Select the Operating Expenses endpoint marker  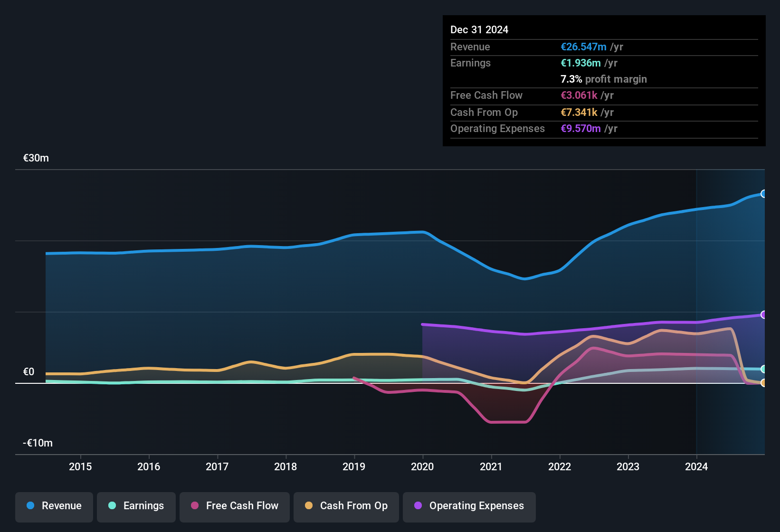[x=764, y=314]
